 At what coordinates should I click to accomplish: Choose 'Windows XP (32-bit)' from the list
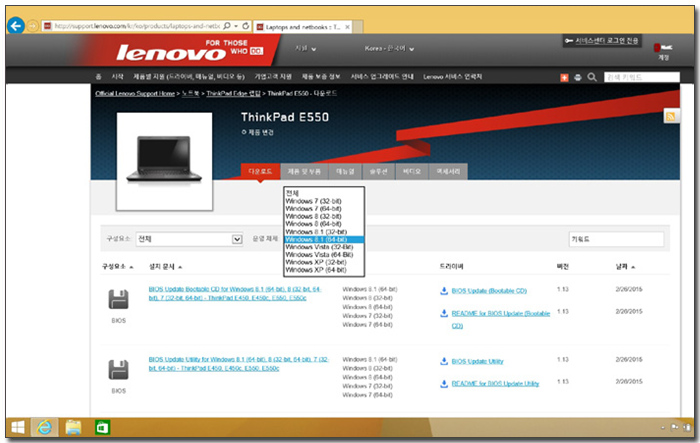(x=324, y=262)
